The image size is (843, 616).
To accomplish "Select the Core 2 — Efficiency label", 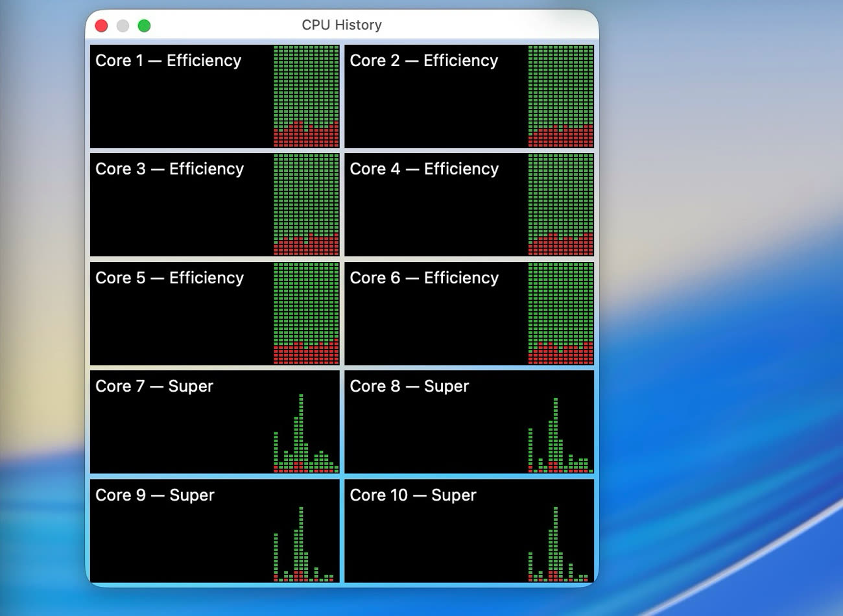I will [423, 60].
